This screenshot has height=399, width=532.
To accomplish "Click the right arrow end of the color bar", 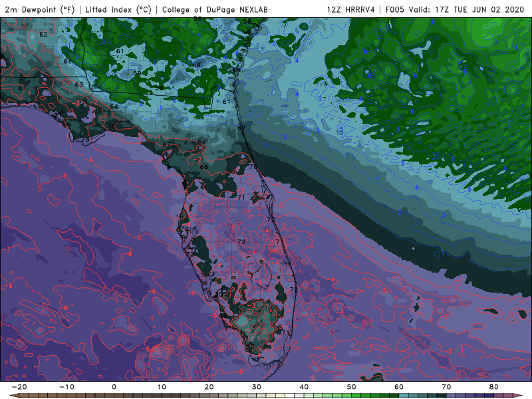I will pos(517,396).
